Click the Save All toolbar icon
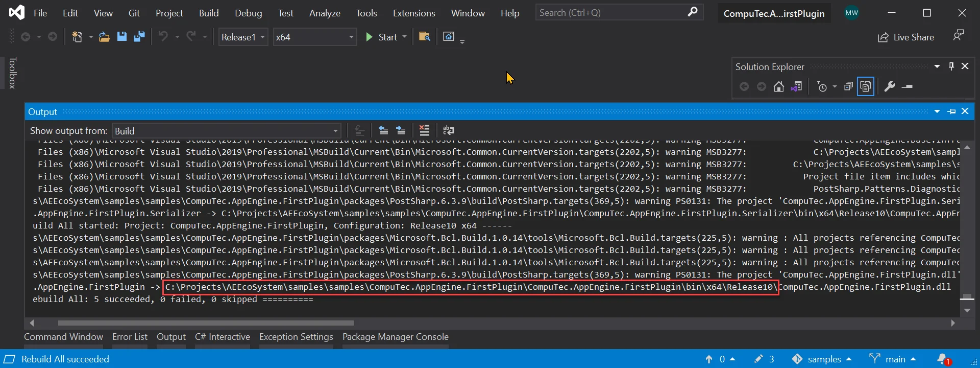 coord(139,37)
